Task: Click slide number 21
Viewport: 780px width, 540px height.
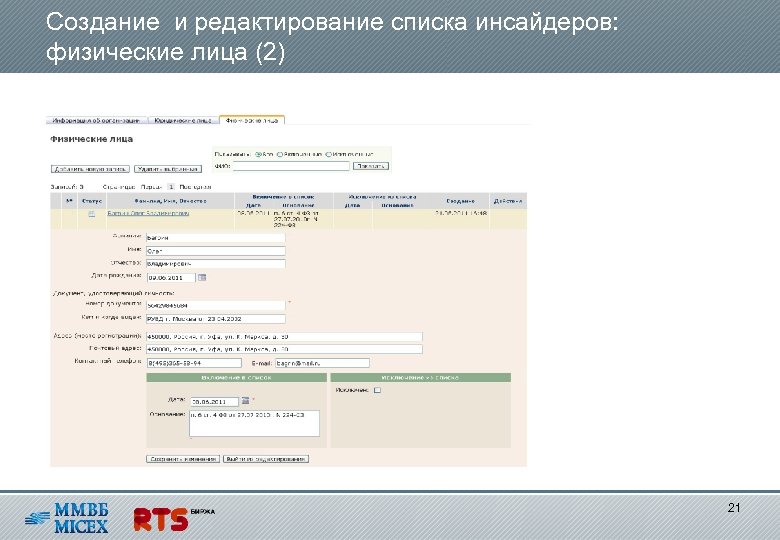Action: [734, 508]
